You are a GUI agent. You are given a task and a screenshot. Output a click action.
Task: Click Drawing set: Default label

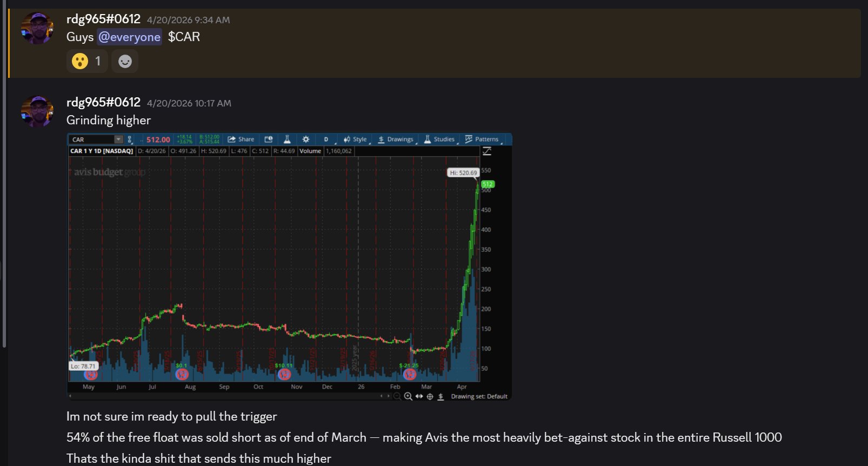pyautogui.click(x=479, y=396)
